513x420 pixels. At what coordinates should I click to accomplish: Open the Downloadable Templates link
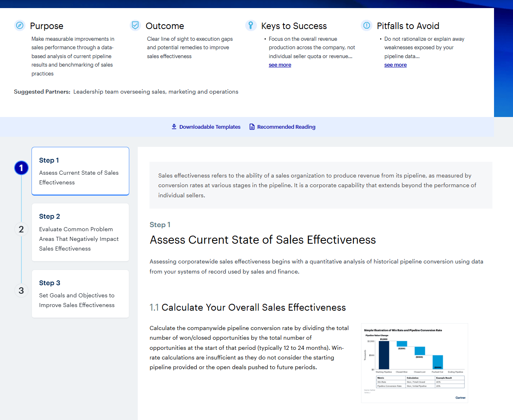210,127
